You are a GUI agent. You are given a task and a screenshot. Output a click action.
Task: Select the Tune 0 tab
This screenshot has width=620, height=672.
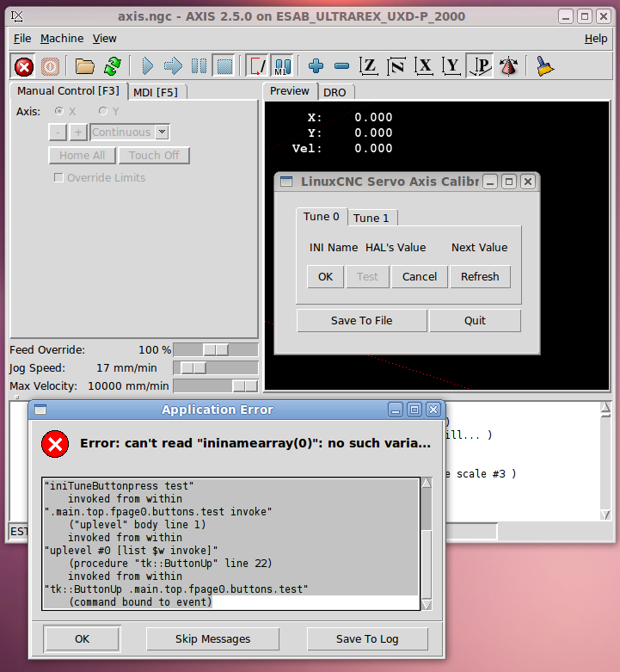[x=321, y=217]
